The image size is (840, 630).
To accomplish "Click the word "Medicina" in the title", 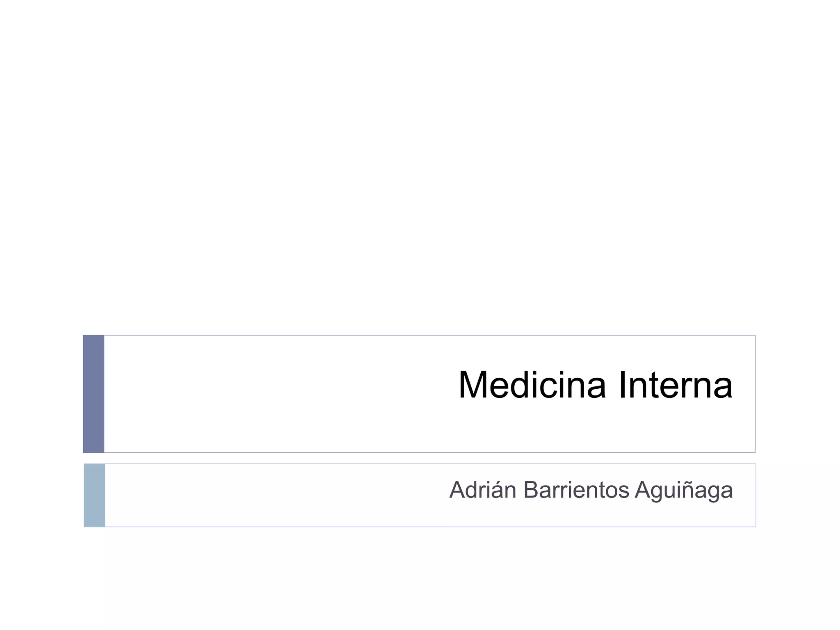I will [x=532, y=385].
